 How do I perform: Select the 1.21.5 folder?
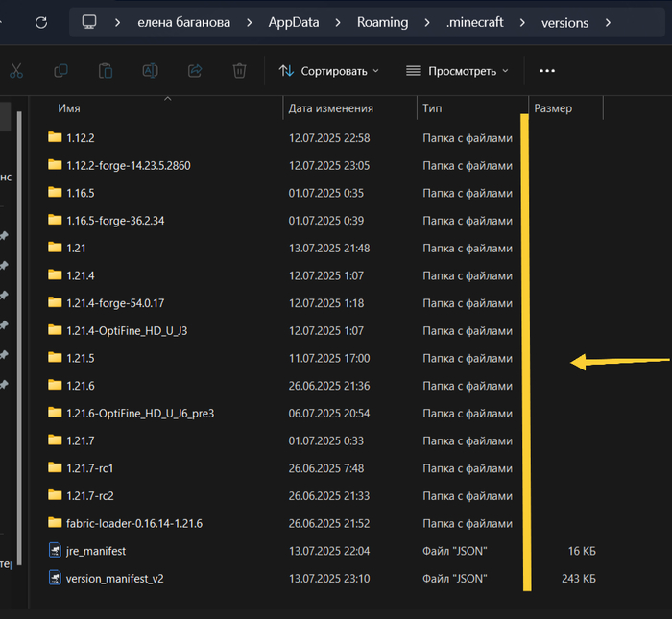point(81,358)
